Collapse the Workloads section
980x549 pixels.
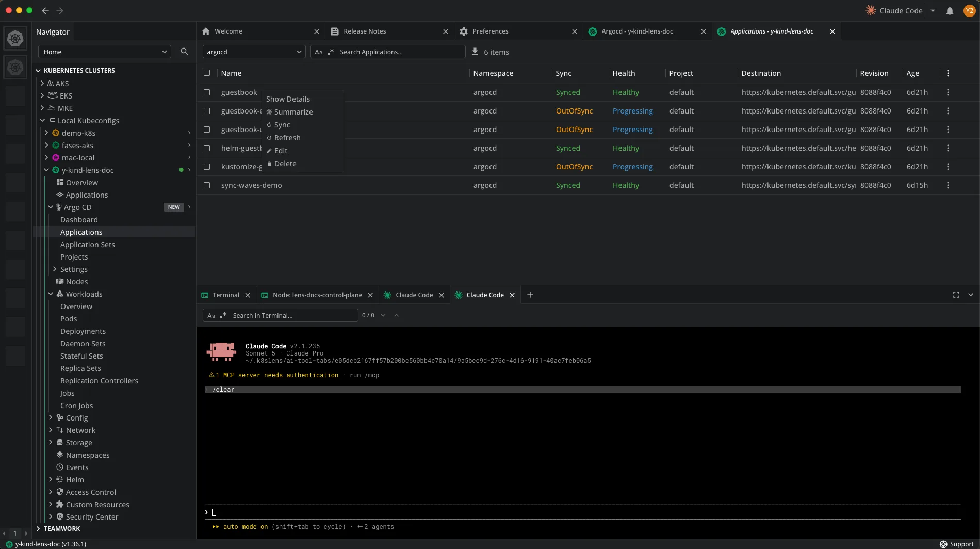pyautogui.click(x=51, y=294)
